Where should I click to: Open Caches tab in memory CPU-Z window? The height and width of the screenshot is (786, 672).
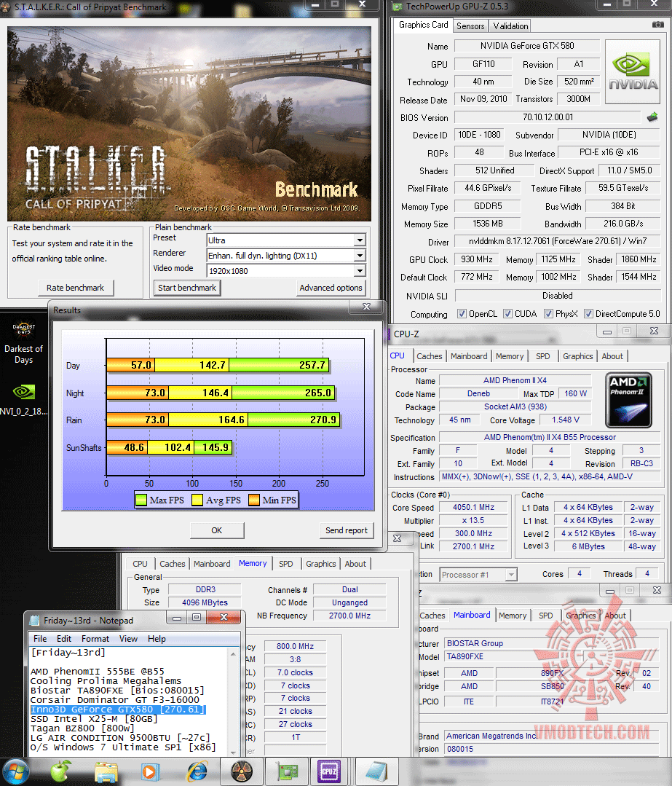pyautogui.click(x=173, y=564)
